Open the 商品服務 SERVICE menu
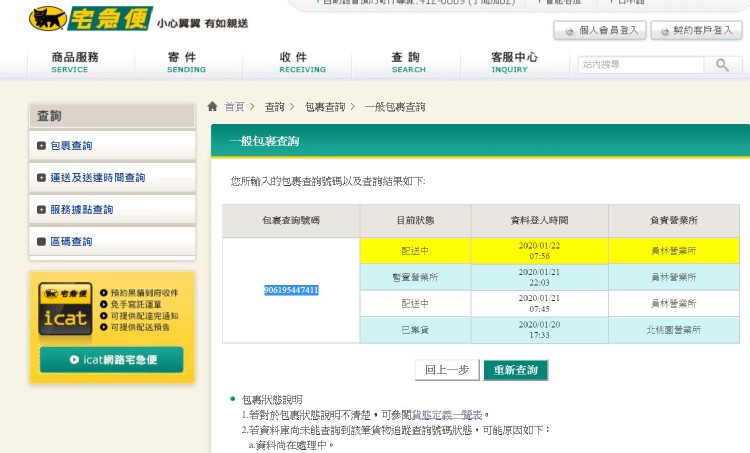Viewport: 750px width, 453px height. click(75, 63)
